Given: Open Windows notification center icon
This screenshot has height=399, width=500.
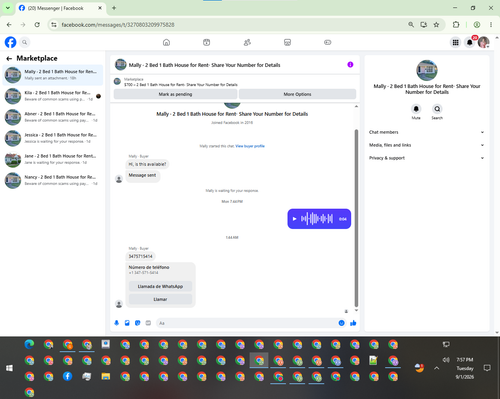Looking at the screenshot, I should point(487,368).
